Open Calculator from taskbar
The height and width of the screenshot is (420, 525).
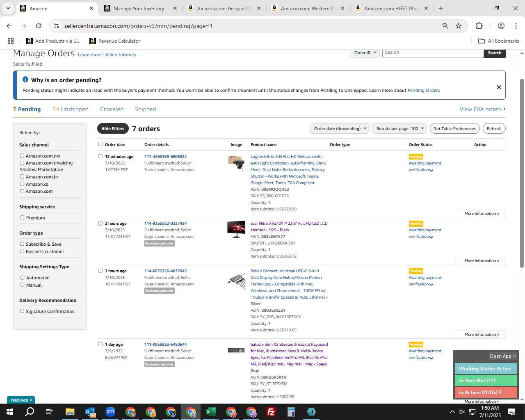[291, 412]
